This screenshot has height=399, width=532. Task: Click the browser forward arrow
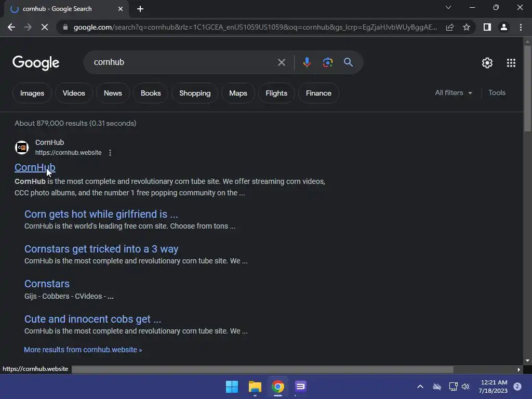(28, 27)
